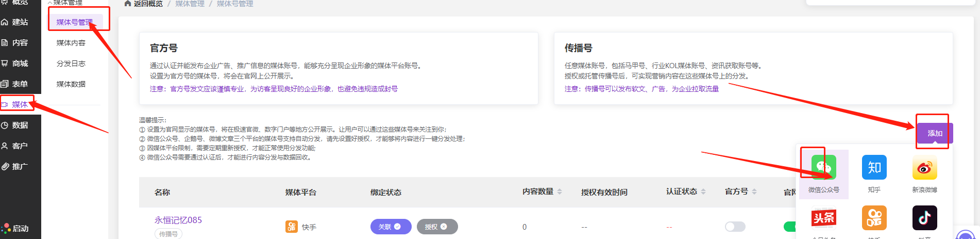Sort table by 内容数量 column
This screenshot has height=239, width=980.
[560, 192]
